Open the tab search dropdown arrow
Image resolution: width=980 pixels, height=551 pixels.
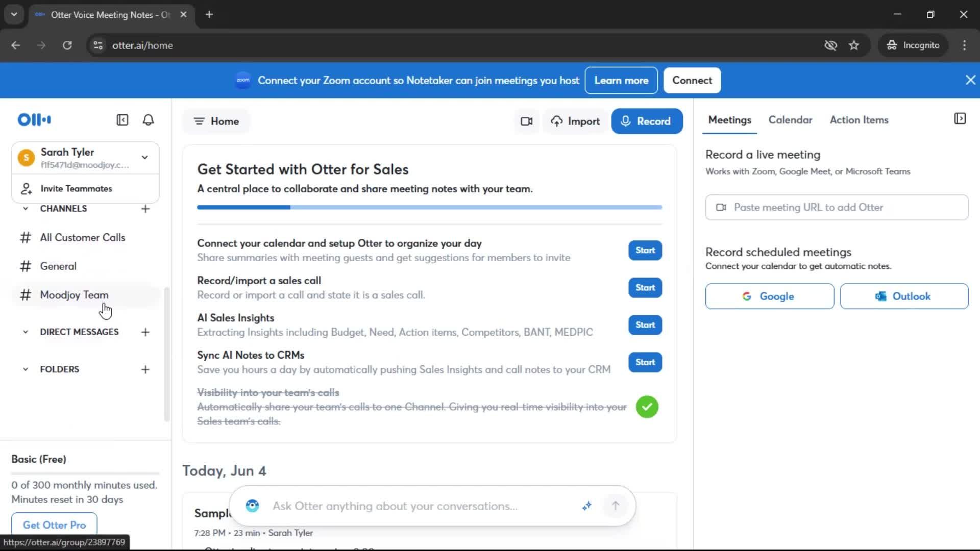pyautogui.click(x=14, y=14)
